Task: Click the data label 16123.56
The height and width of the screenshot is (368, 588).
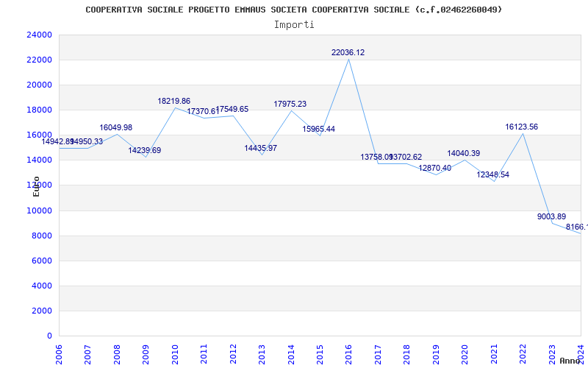Action: [522, 127]
